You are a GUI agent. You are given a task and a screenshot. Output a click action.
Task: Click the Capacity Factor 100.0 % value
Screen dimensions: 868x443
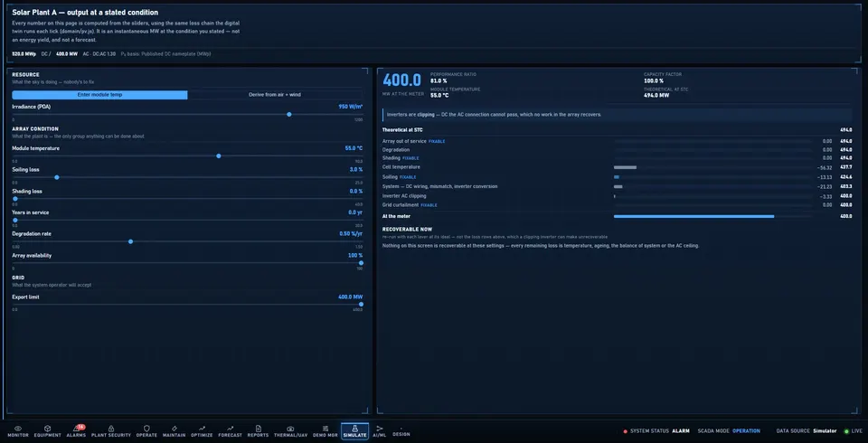click(653, 80)
